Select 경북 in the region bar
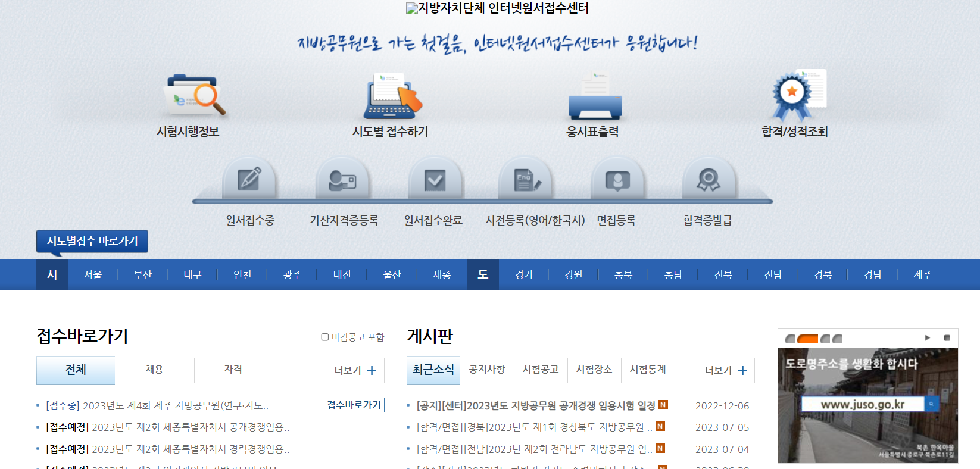 (x=823, y=275)
